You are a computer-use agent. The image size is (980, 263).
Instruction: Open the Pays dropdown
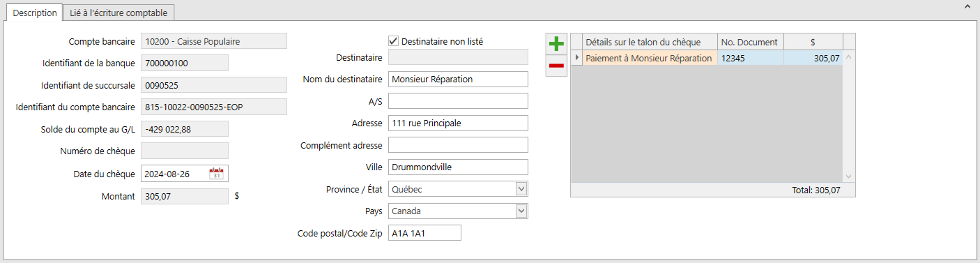(521, 211)
